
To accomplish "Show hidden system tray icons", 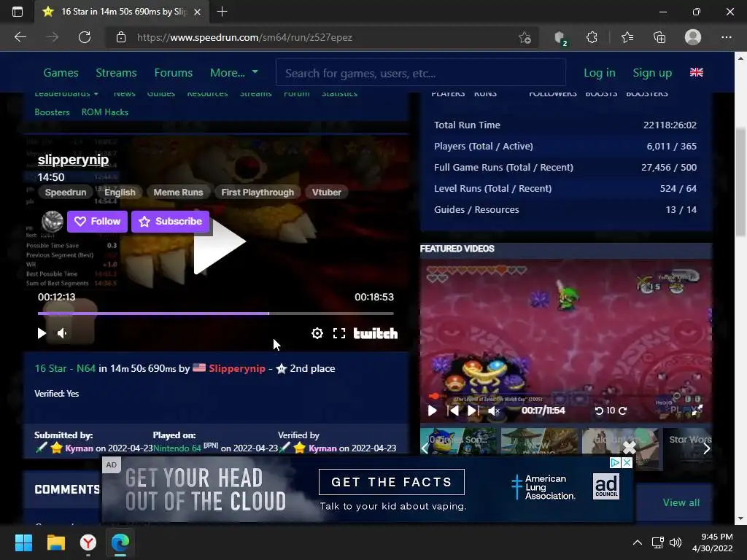I will [x=638, y=542].
